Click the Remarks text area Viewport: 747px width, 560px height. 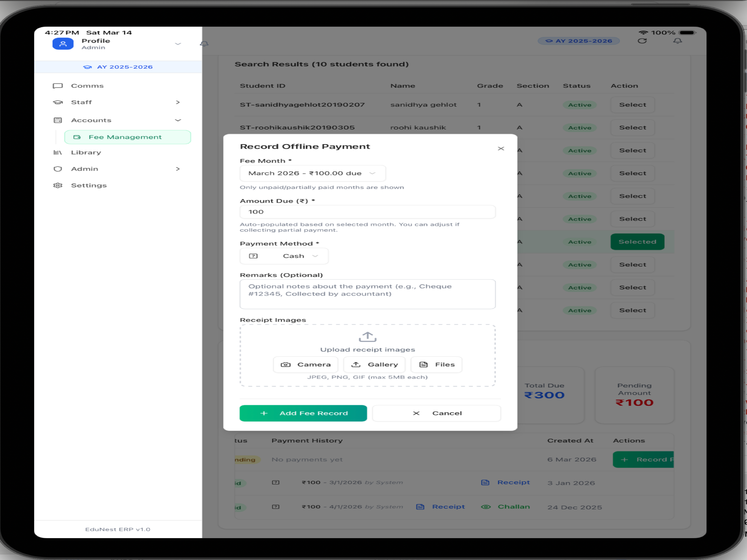coord(367,294)
